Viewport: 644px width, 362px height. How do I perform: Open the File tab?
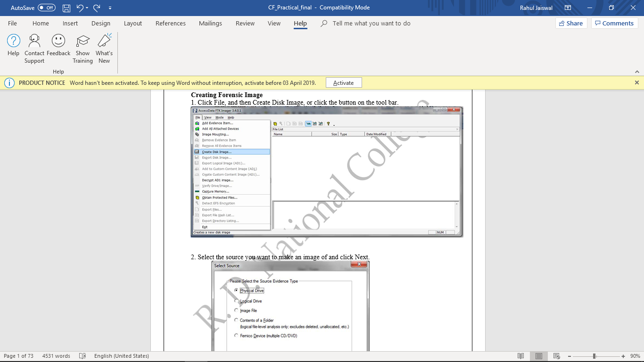coord(12,23)
